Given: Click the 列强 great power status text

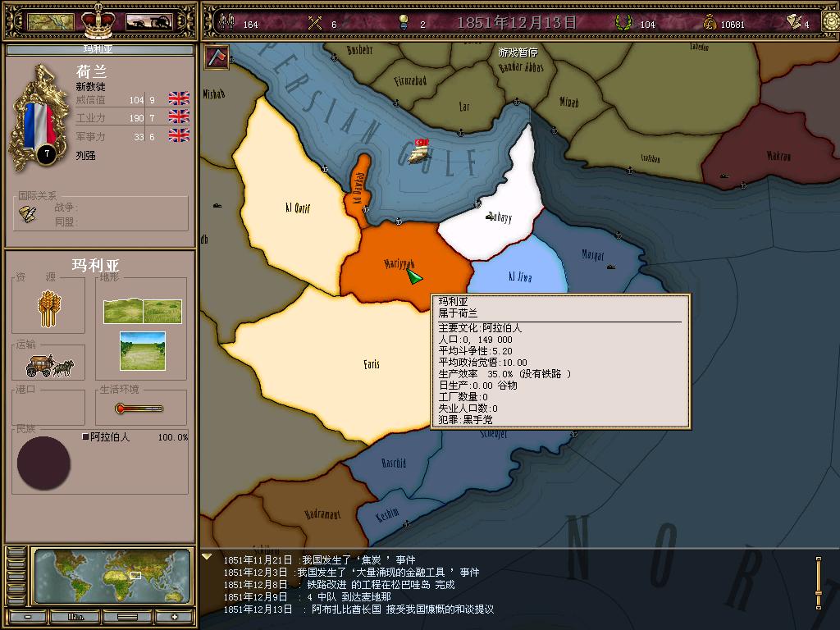Looking at the screenshot, I should [x=85, y=155].
